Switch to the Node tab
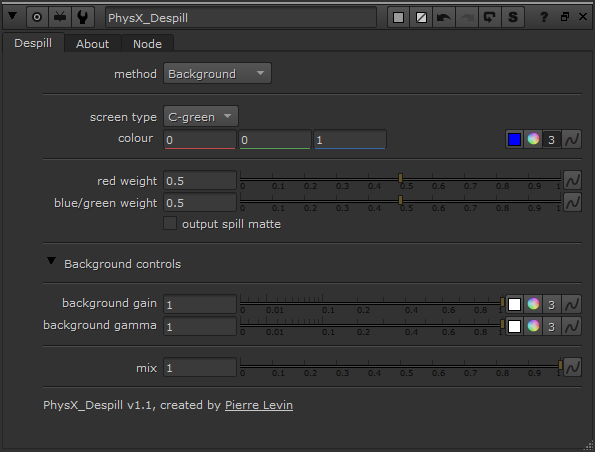 click(147, 44)
